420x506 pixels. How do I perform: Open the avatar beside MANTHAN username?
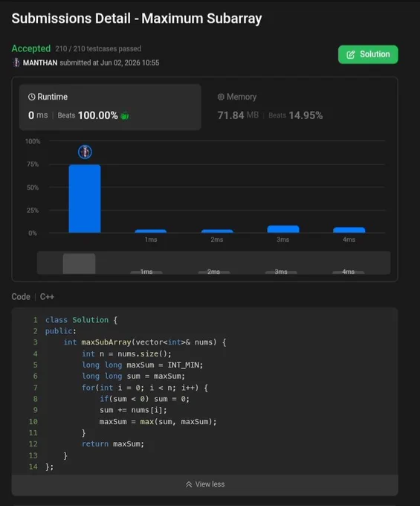[16, 63]
